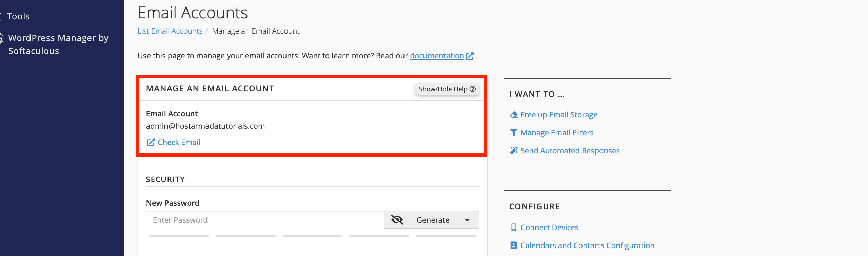Click the Check Email external-link icon
This screenshot has width=868, height=256.
[x=151, y=142]
